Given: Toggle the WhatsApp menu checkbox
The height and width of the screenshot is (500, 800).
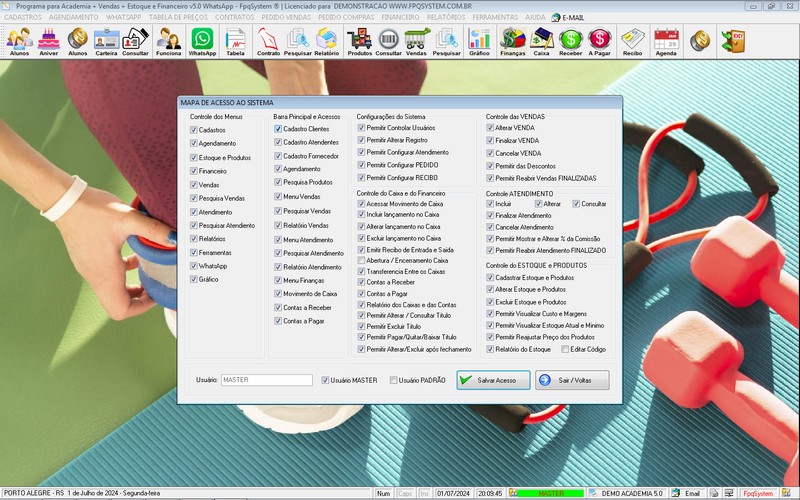Looking at the screenshot, I should click(194, 266).
